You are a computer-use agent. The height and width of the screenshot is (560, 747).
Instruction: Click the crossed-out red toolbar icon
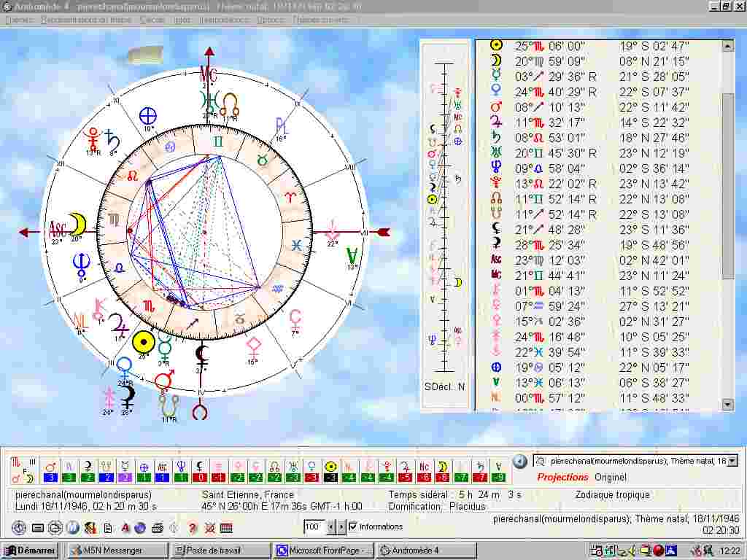click(x=209, y=528)
